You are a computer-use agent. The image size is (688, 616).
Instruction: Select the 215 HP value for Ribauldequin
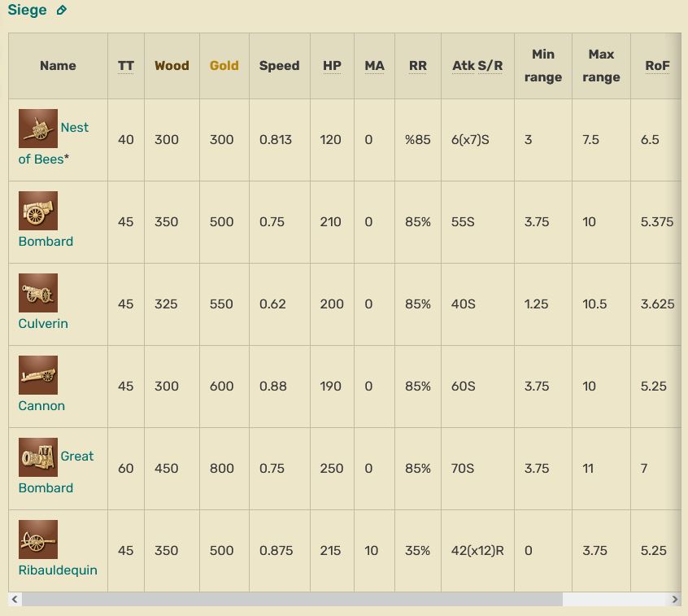[330, 551]
